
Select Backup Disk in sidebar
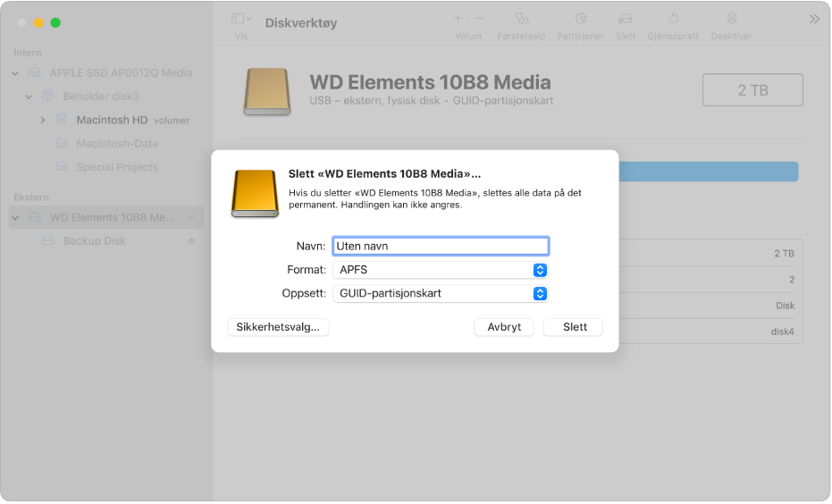(95, 241)
